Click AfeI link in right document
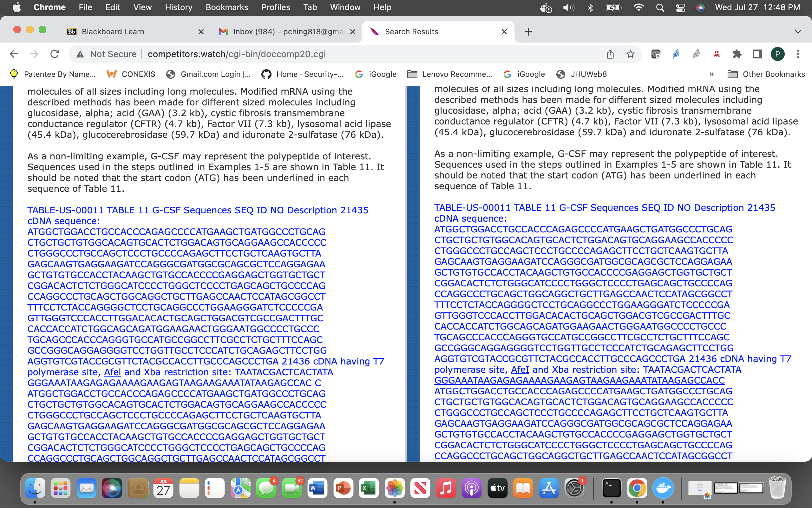Image resolution: width=812 pixels, height=508 pixels. point(520,370)
